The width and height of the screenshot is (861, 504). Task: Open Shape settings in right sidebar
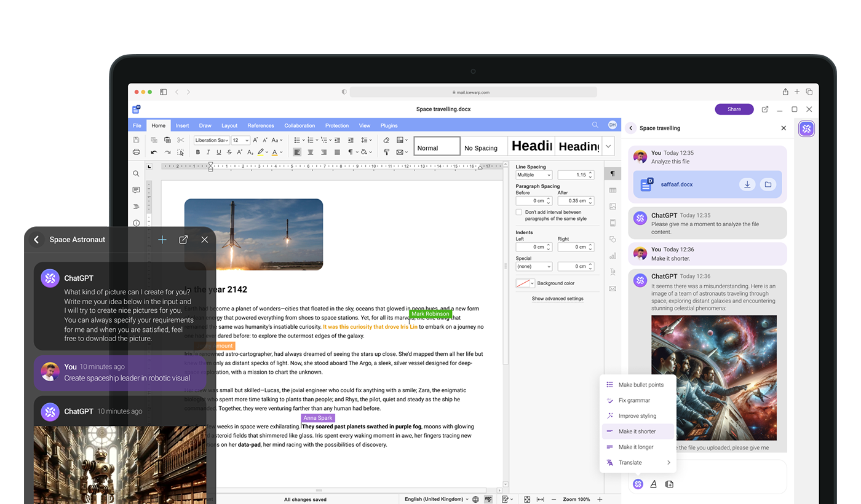pyautogui.click(x=613, y=239)
